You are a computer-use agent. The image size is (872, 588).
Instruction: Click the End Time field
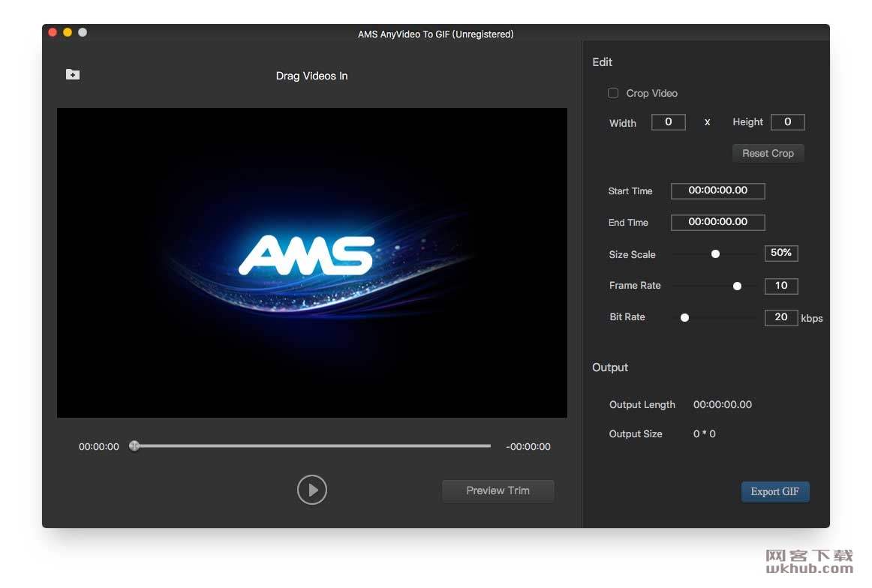point(718,222)
